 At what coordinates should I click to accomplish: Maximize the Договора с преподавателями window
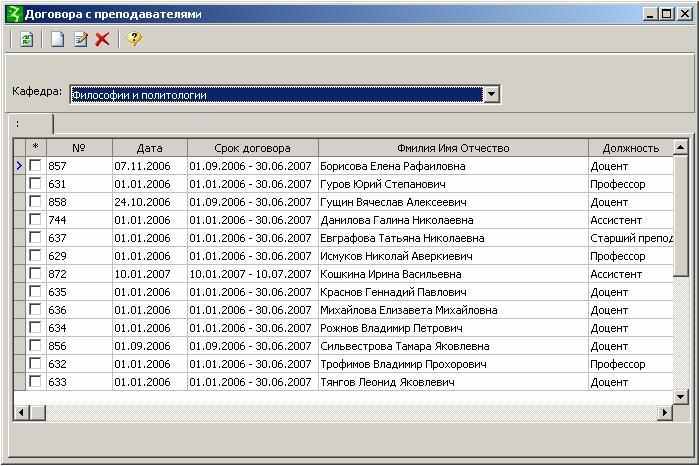pos(667,14)
